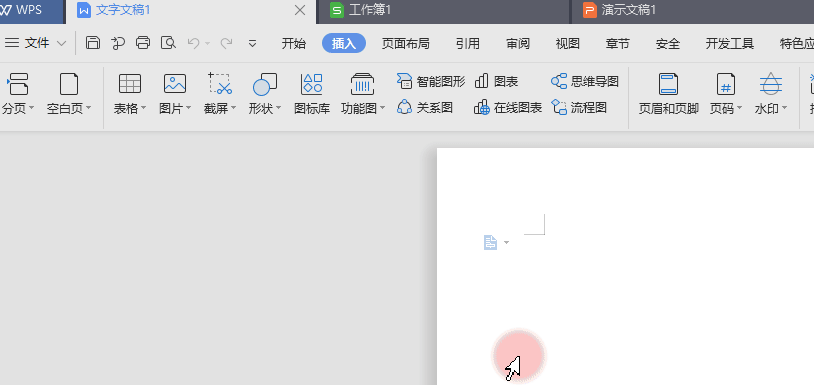Expand the 分页 dropdown arrow
This screenshot has width=814, height=385.
[31, 108]
